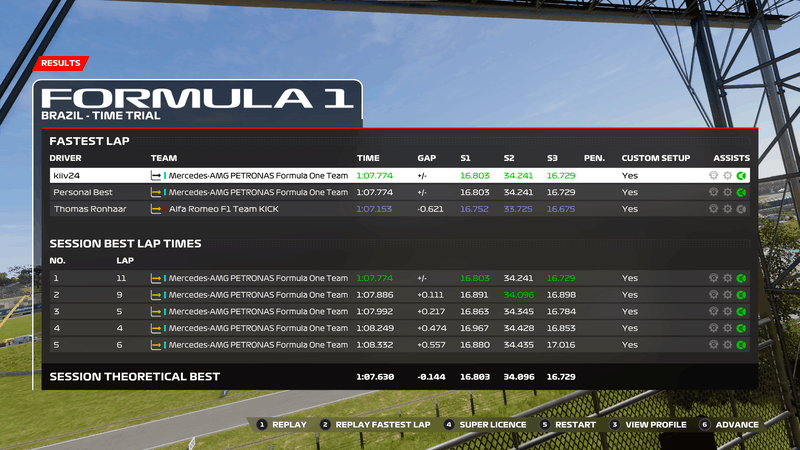Click tyre assist icon in Thomas Ronhaar row
Screen dimensions: 800x450
pyautogui.click(x=713, y=209)
